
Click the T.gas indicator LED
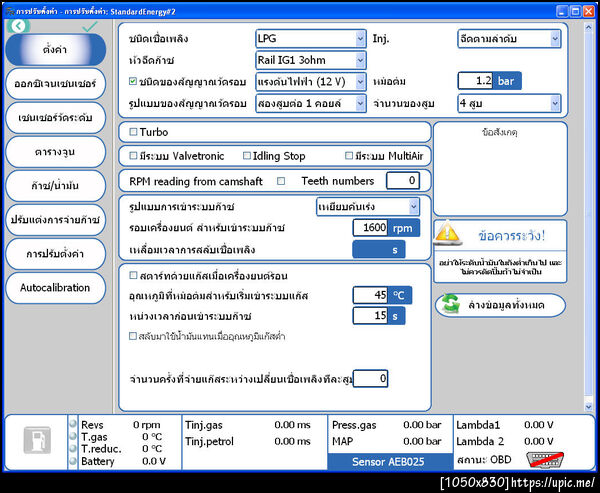(x=73, y=436)
